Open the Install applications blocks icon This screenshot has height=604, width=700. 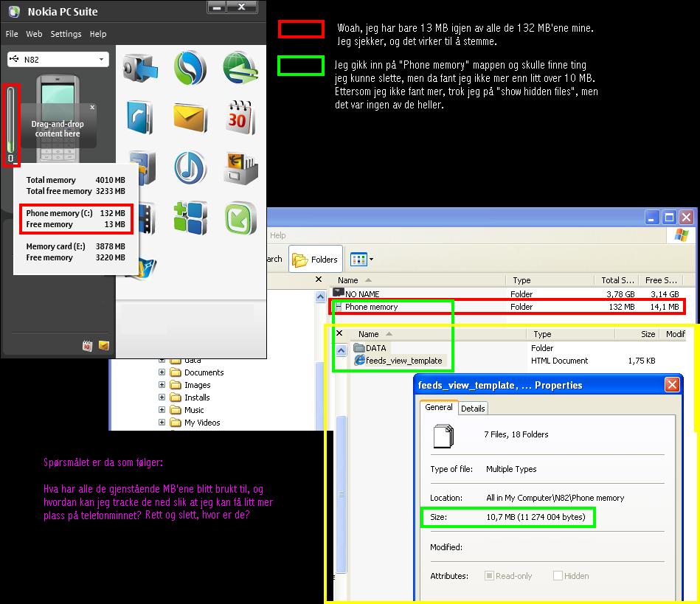(190, 218)
